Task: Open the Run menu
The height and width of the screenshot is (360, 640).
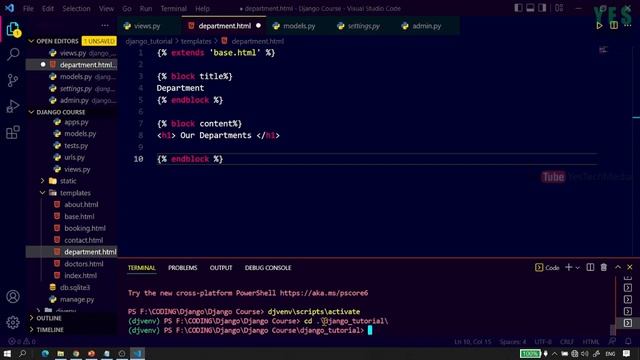Action: click(x=146, y=8)
